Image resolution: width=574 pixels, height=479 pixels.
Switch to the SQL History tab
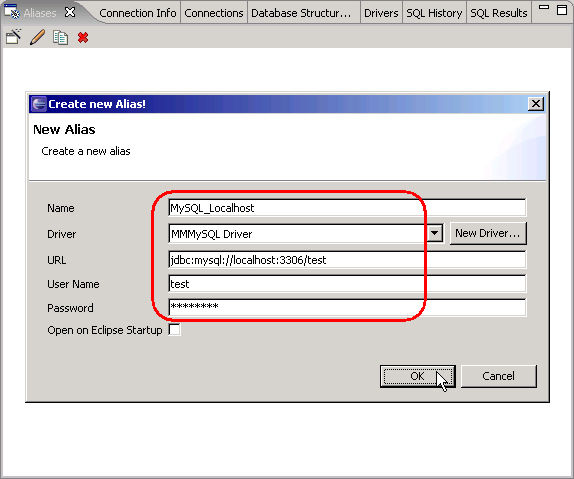pyautogui.click(x=434, y=13)
